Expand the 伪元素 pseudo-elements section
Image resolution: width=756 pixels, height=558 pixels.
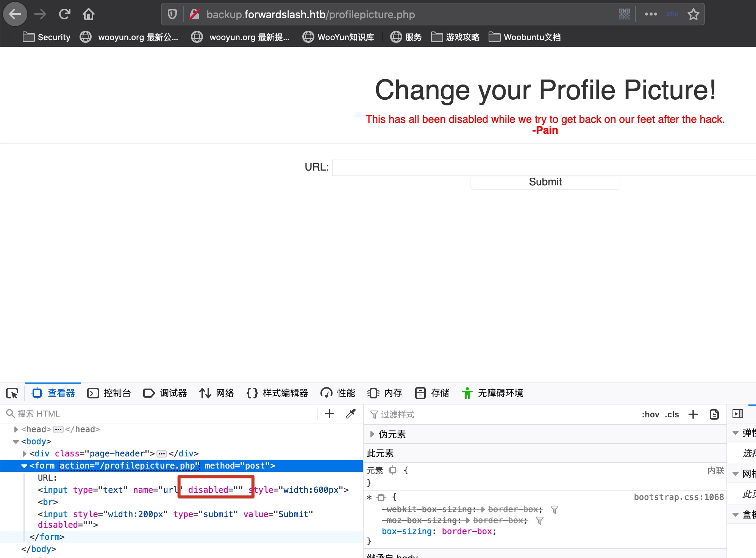click(372, 434)
